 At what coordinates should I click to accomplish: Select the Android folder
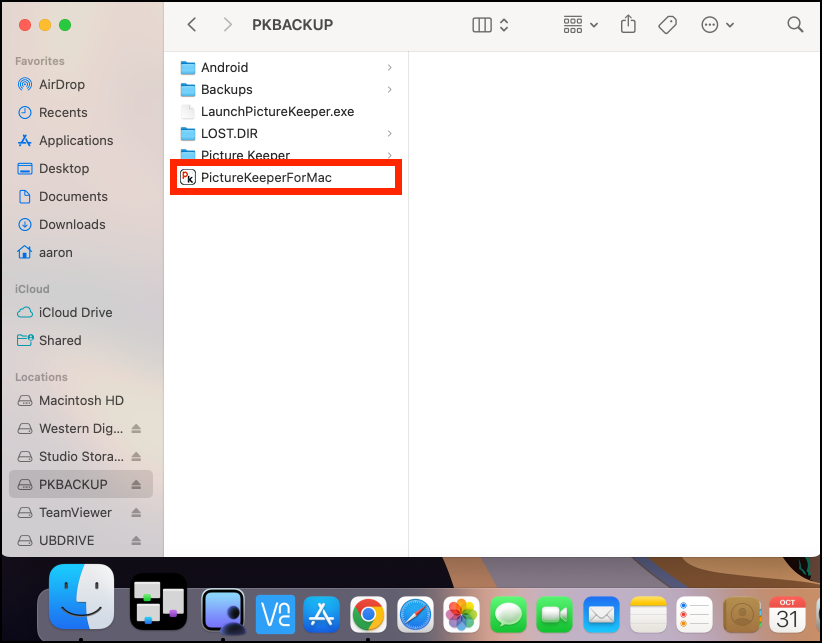pos(286,68)
